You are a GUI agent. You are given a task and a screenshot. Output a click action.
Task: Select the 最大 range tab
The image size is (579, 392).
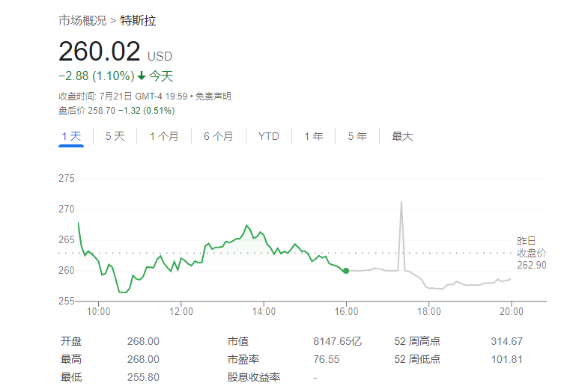(x=402, y=136)
